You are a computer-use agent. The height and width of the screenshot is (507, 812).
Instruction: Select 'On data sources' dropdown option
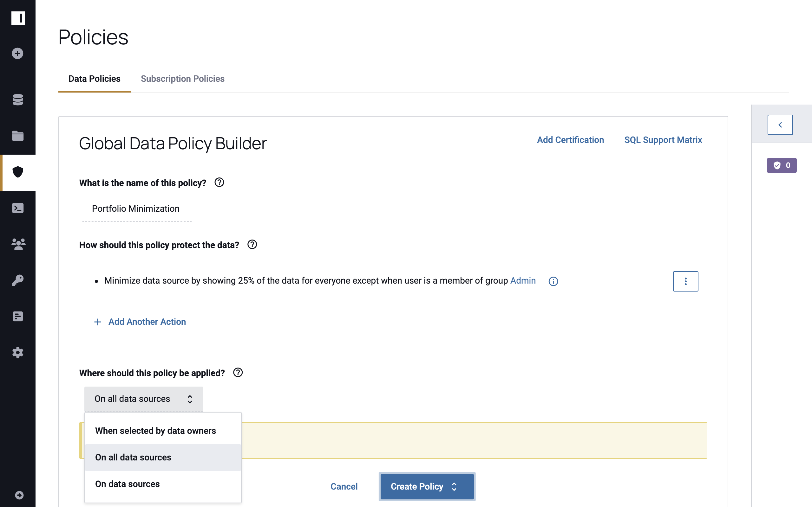127,483
